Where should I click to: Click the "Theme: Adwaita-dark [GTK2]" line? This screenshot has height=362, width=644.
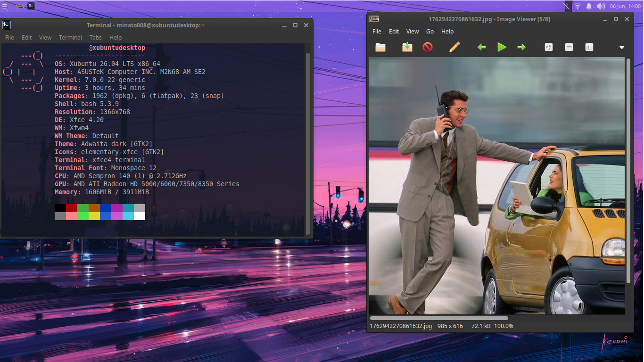click(104, 144)
